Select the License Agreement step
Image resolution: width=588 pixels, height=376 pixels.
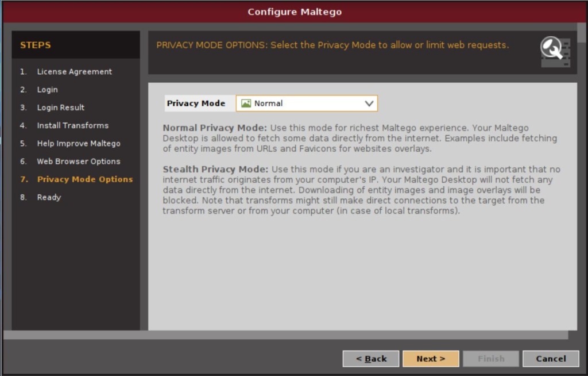point(74,72)
